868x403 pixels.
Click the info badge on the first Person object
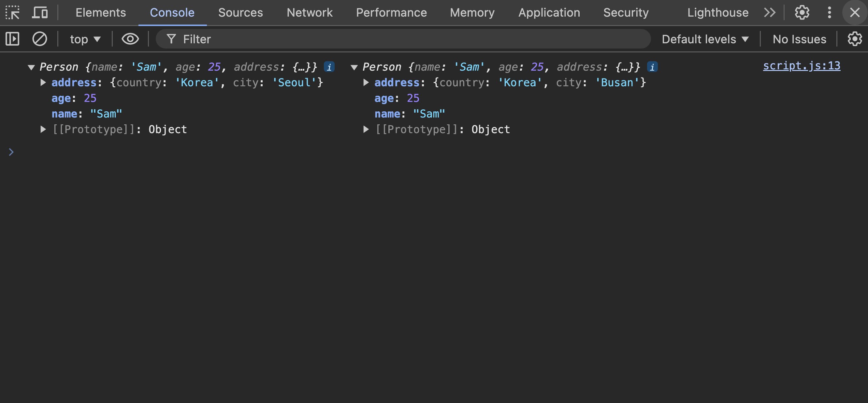point(329,67)
